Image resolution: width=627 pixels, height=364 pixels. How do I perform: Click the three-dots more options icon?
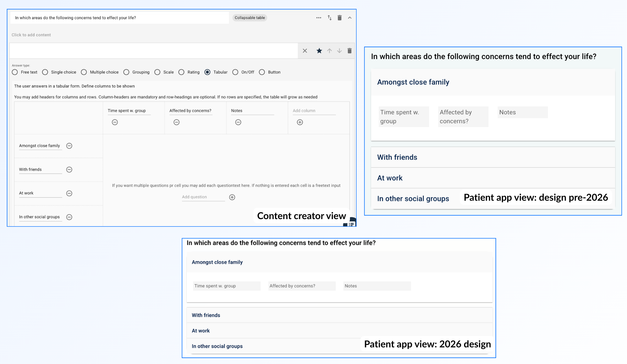(319, 18)
